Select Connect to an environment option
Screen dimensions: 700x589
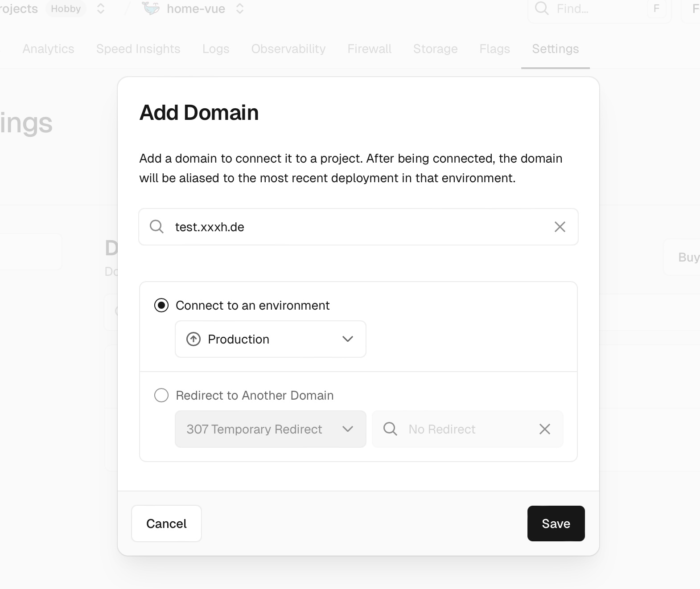[161, 305]
